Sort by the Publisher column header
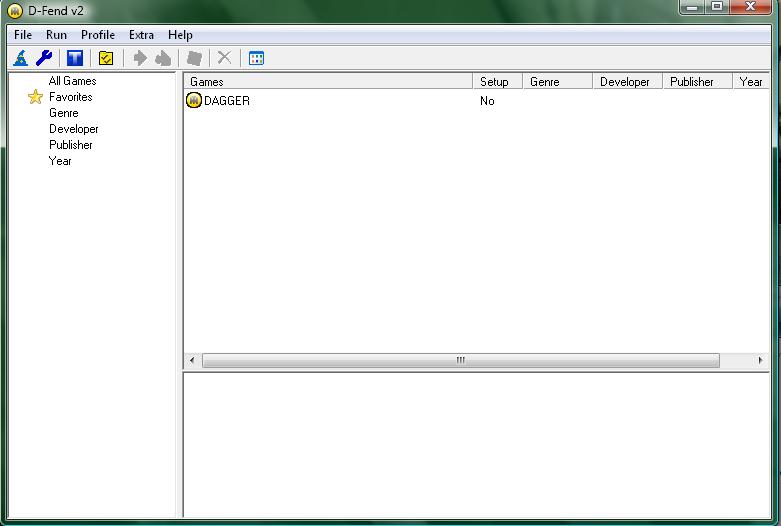Screen dimensions: 781x526 point(697,82)
